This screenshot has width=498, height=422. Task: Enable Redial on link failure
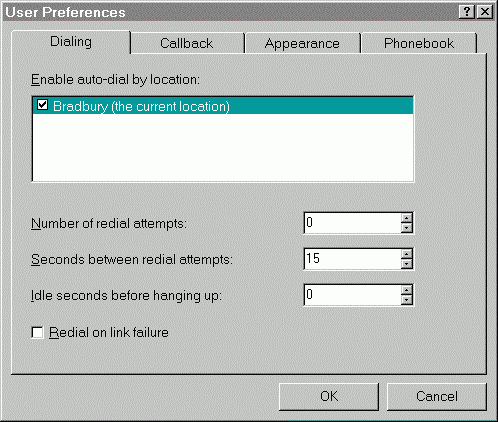point(37,332)
